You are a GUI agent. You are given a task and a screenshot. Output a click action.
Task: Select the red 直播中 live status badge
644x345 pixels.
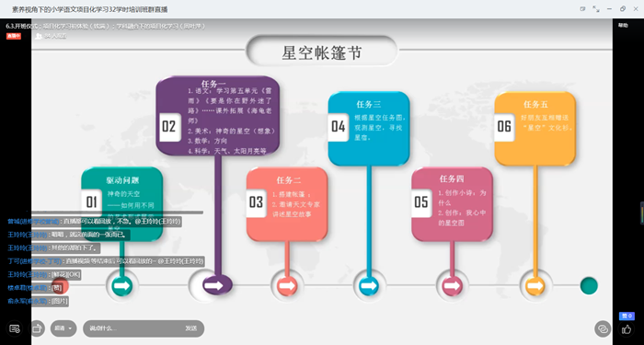(13, 36)
